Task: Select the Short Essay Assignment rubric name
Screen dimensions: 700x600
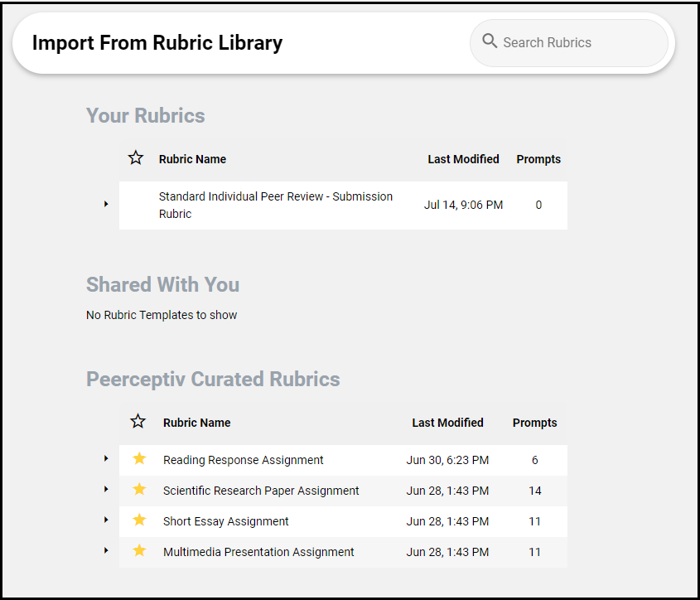Action: (x=226, y=521)
